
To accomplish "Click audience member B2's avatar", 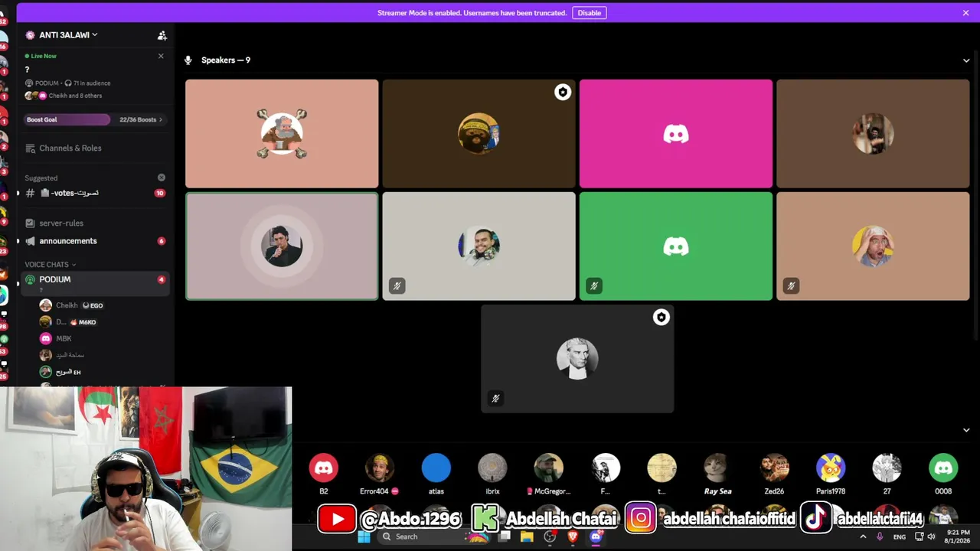I will tap(324, 468).
